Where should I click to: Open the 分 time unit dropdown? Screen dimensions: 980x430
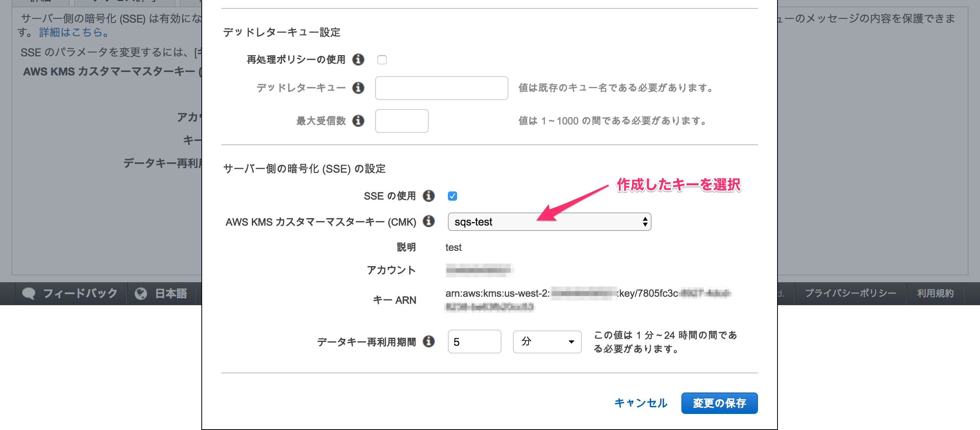(547, 342)
